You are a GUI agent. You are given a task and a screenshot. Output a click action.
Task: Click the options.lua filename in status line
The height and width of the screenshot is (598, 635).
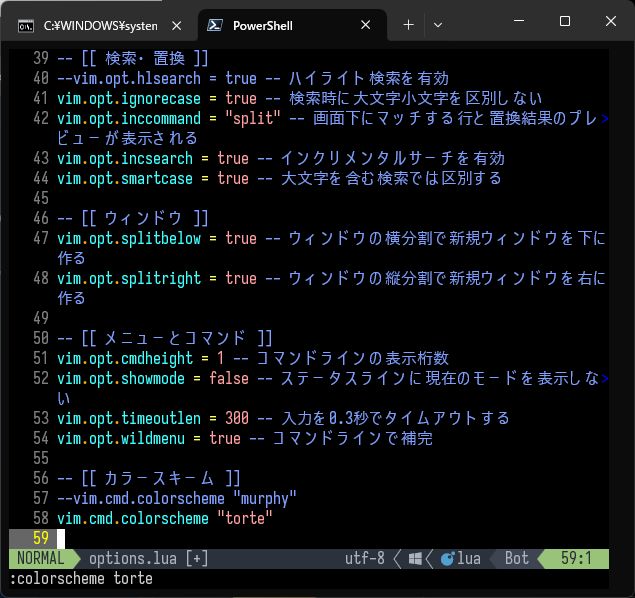tap(133, 559)
